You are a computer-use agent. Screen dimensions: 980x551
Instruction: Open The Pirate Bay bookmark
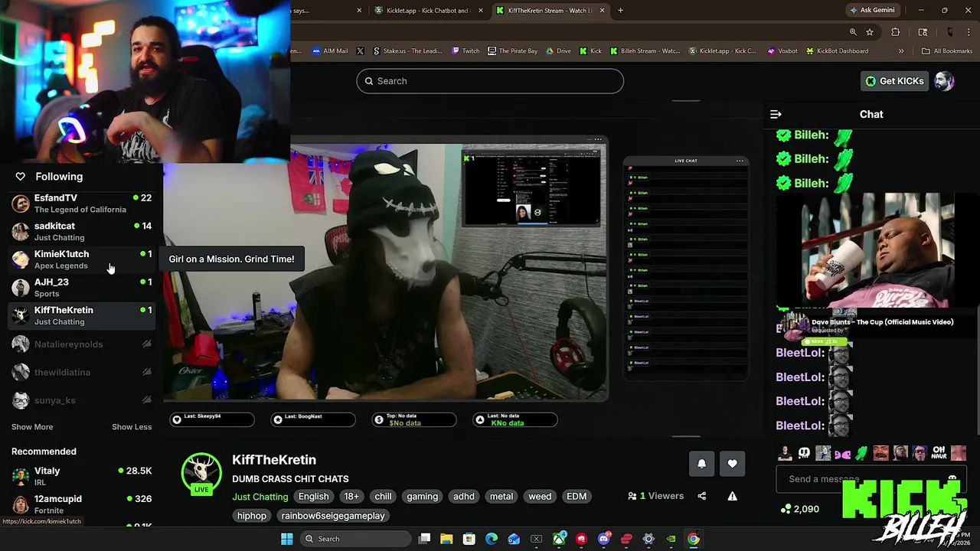(x=512, y=51)
